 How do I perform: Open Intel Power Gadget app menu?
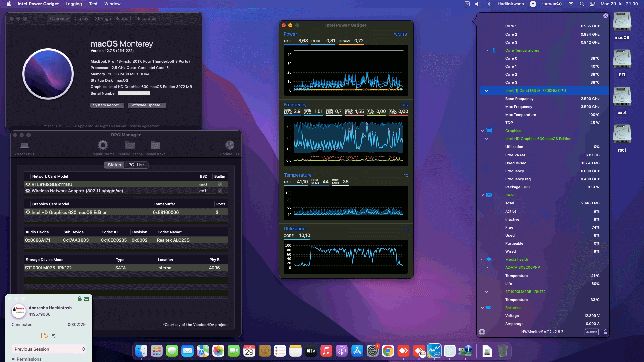(x=38, y=4)
